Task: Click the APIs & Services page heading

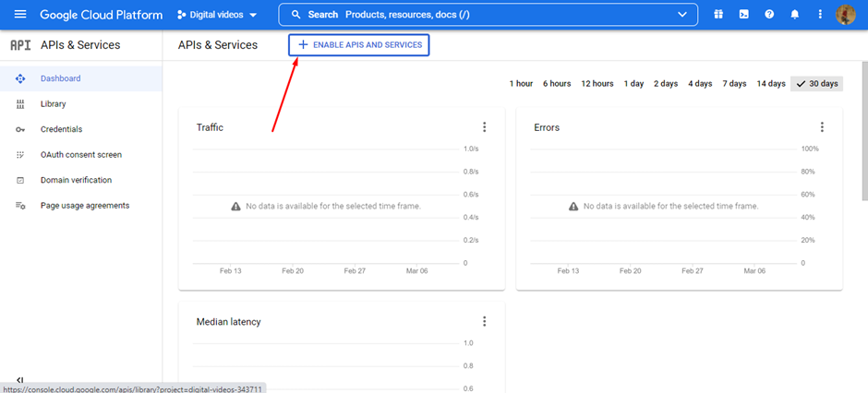Action: pos(218,45)
